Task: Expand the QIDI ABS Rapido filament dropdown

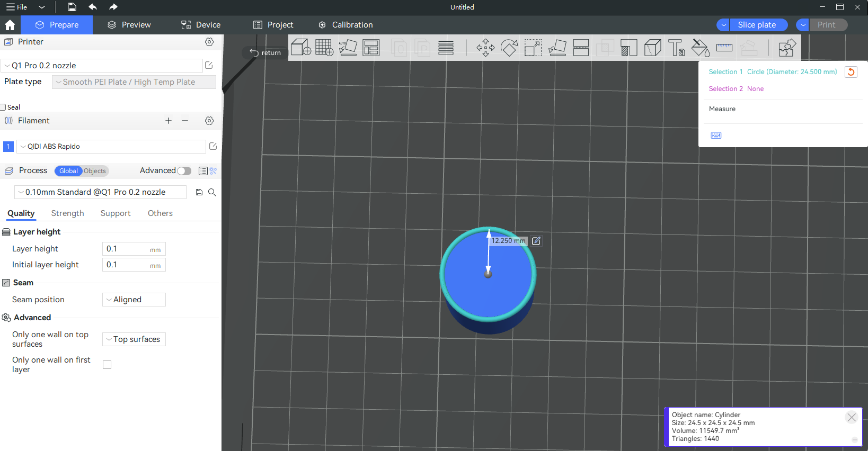Action: point(111,147)
